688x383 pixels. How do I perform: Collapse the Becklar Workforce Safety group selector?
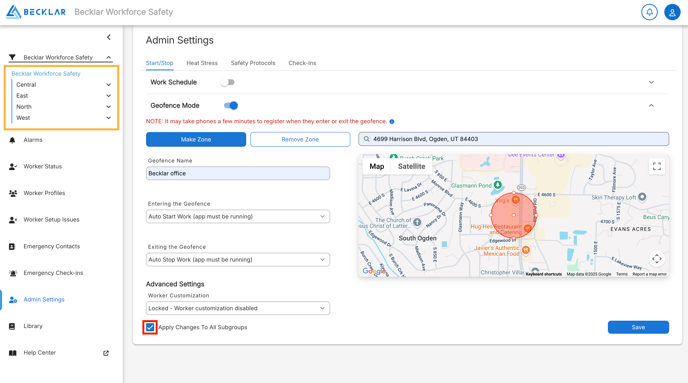coord(108,57)
